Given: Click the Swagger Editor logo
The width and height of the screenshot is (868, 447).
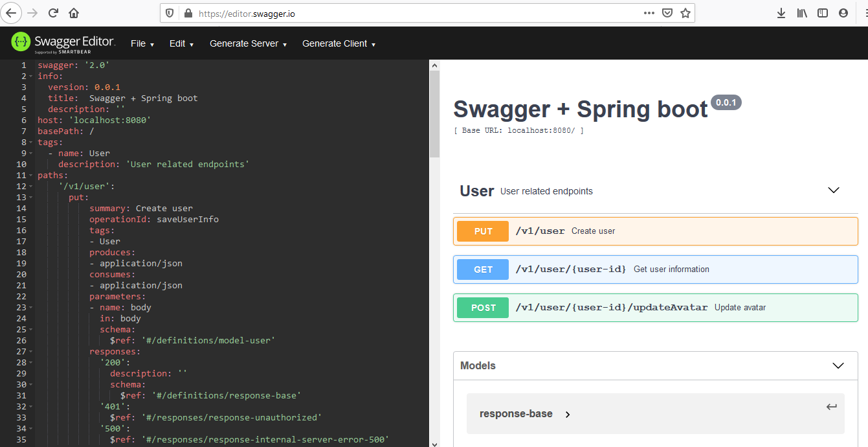Looking at the screenshot, I should coord(63,43).
